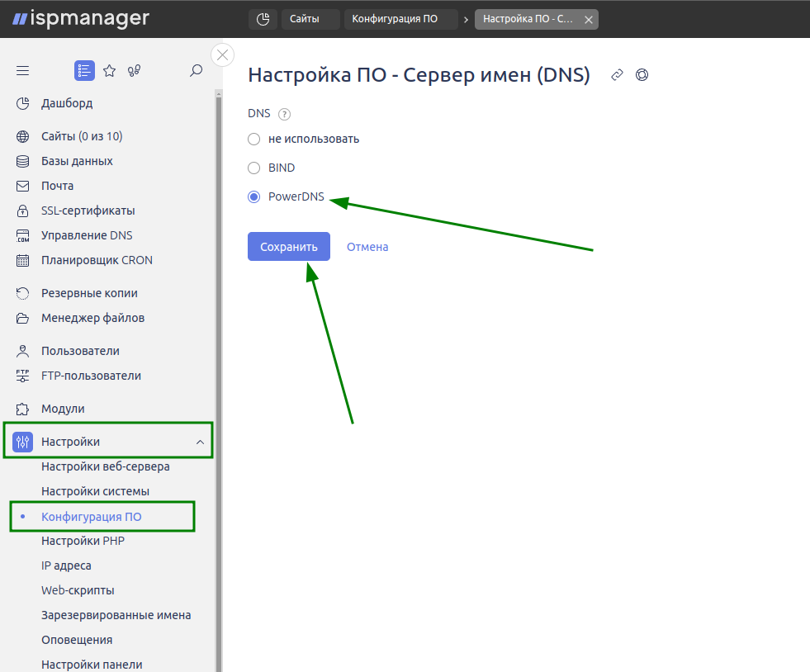Click the database icon for Базы данных
This screenshot has height=672, width=810.
23,161
